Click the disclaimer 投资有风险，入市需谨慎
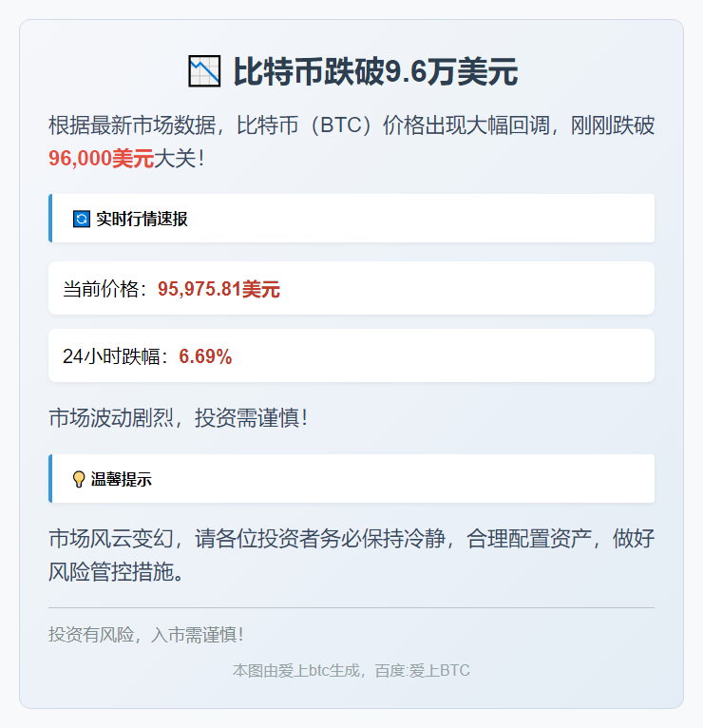The image size is (703, 728). click(x=146, y=634)
